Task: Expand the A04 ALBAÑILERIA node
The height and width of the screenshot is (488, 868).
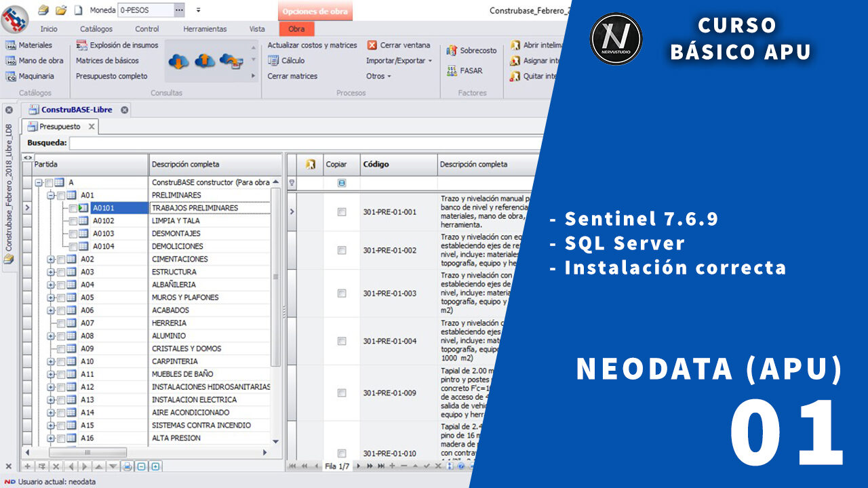Action: coord(51,285)
